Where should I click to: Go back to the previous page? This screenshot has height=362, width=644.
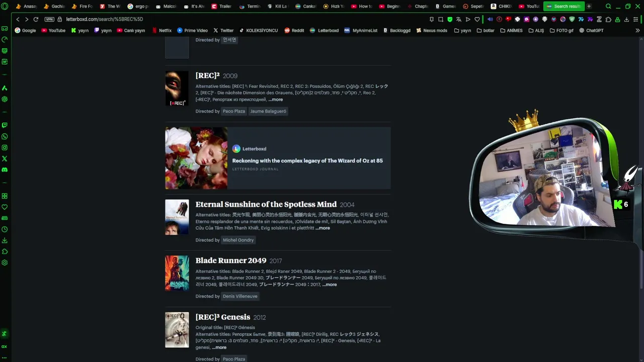(18, 19)
